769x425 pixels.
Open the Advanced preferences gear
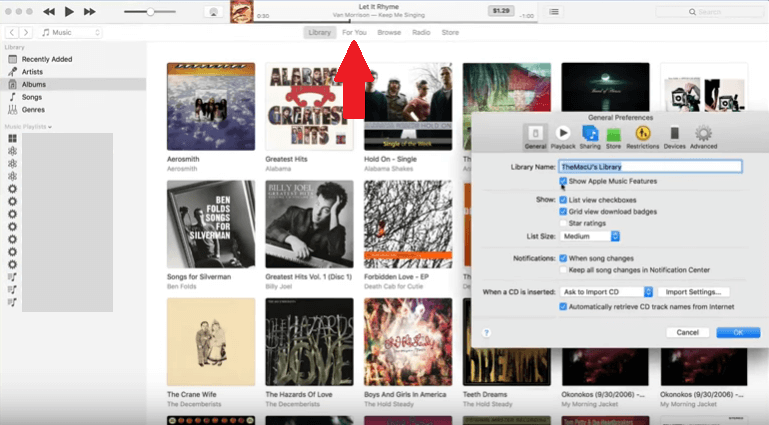(703, 137)
